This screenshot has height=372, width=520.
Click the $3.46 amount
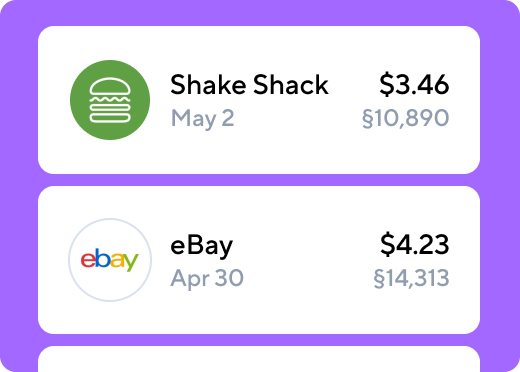point(414,84)
